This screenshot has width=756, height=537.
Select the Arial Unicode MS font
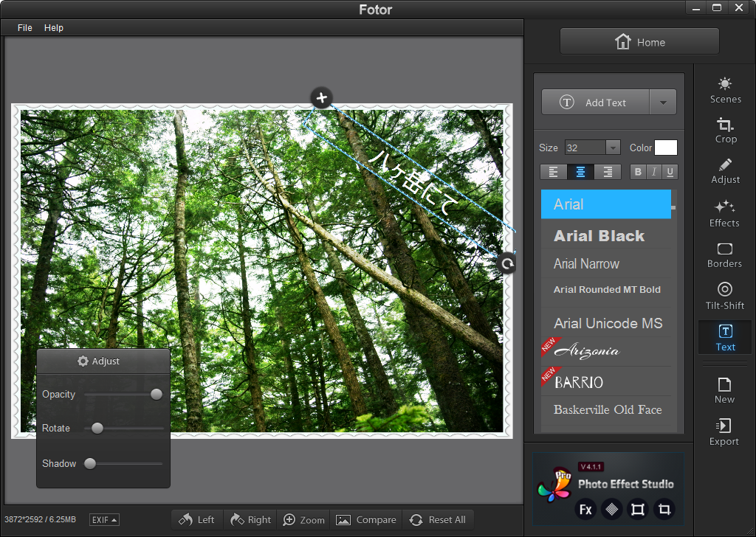click(606, 323)
